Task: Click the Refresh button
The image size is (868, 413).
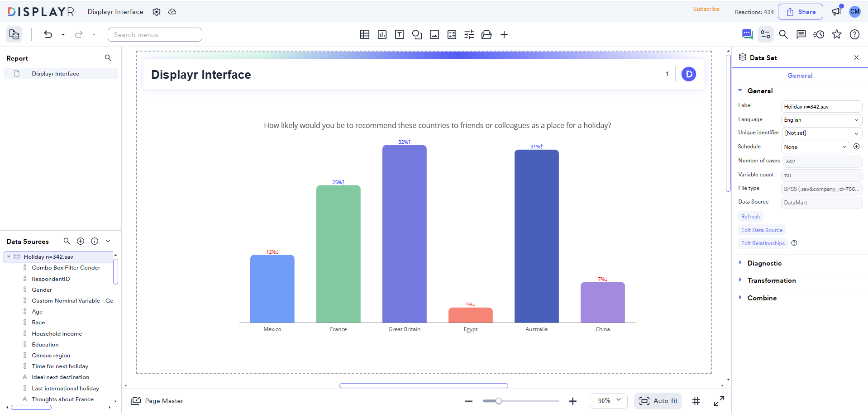Action: pyautogui.click(x=750, y=217)
